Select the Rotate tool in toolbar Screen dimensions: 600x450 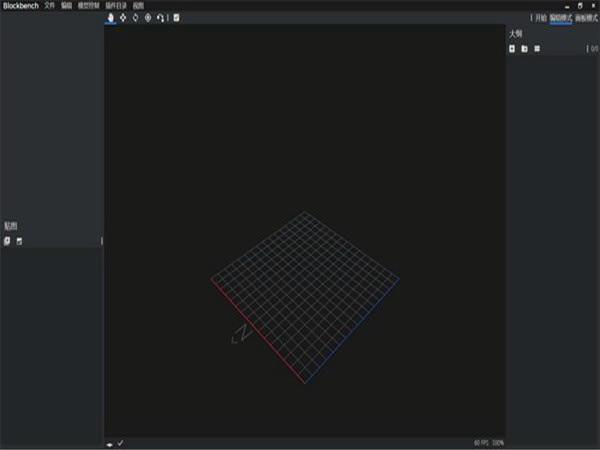tap(135, 18)
